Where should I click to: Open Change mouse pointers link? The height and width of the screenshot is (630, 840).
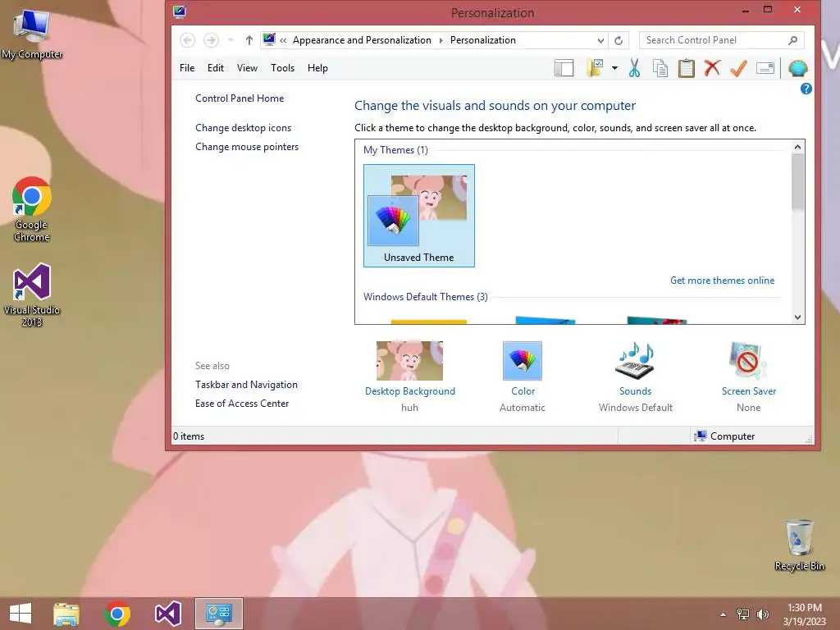coord(247,147)
